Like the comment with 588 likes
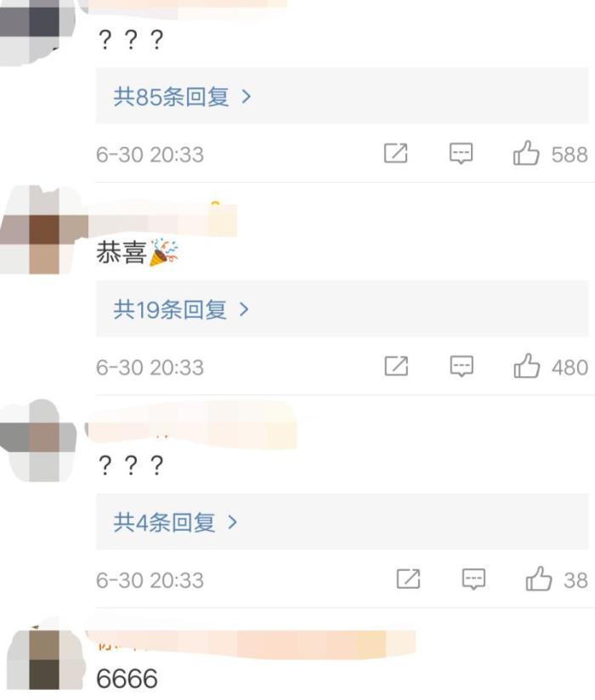Screen dimensions: 595x700 click(526, 153)
